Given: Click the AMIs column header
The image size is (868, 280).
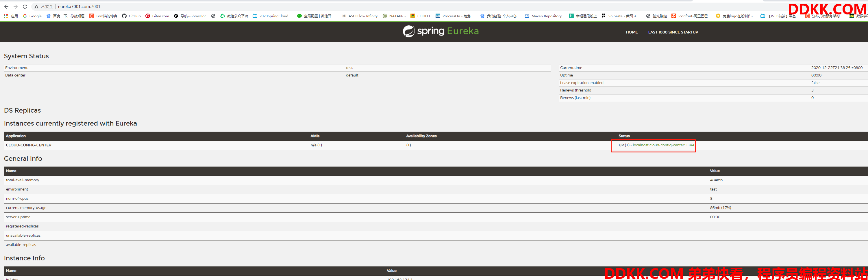Looking at the screenshot, I should [315, 136].
